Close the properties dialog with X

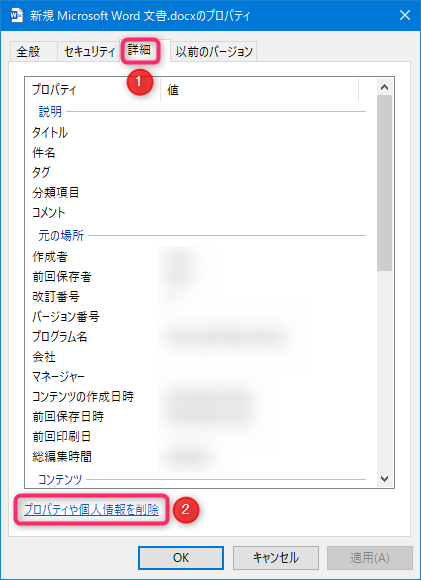pyautogui.click(x=405, y=16)
